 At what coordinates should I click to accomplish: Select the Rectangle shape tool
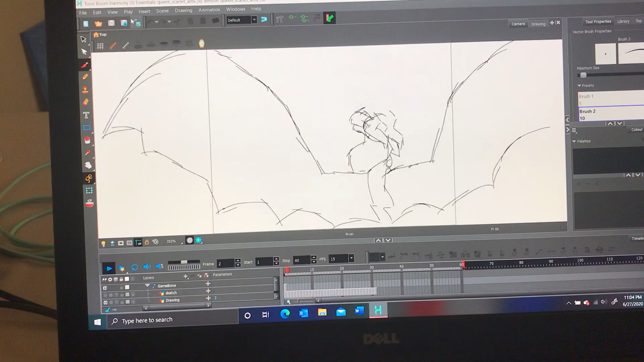coord(87,127)
